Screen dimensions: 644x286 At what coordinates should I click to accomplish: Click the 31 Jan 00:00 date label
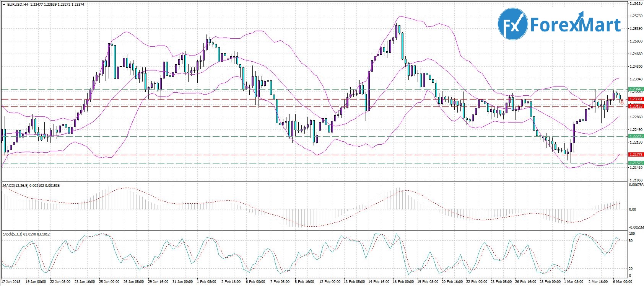coord(182,282)
